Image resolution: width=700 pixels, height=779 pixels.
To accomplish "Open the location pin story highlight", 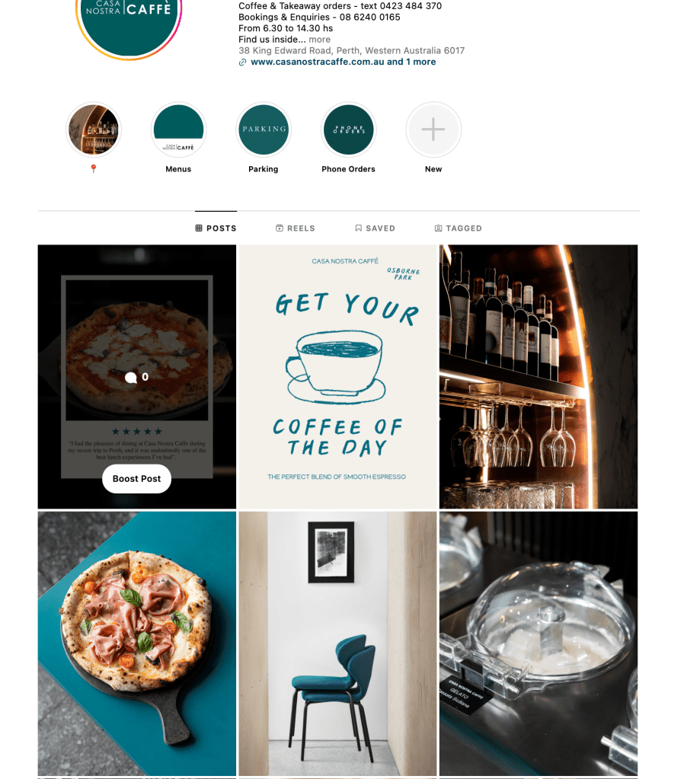I will point(94,130).
